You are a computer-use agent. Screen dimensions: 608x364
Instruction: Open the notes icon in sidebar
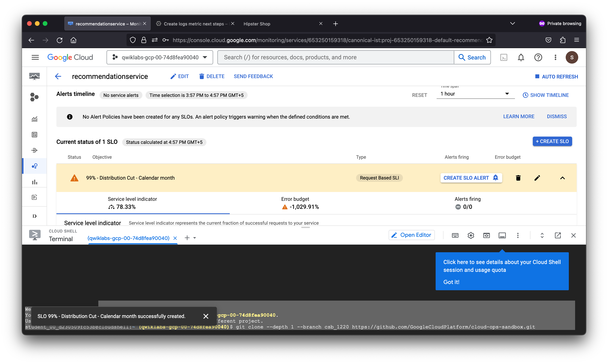pyautogui.click(x=34, y=197)
